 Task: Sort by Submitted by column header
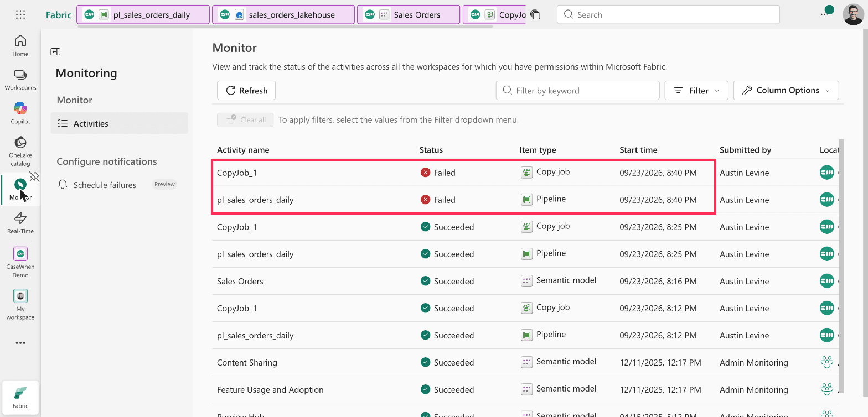745,150
